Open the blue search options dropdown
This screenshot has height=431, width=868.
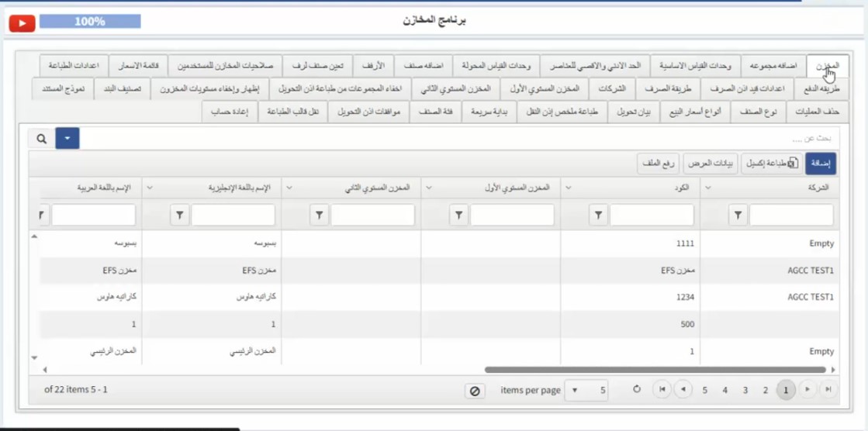(x=67, y=138)
